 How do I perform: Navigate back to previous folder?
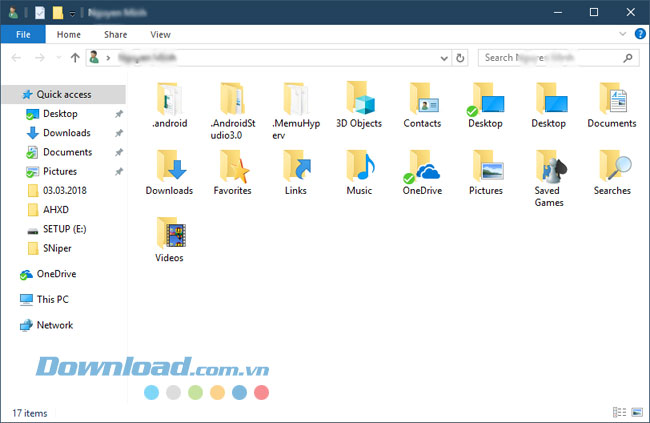pyautogui.click(x=16, y=58)
